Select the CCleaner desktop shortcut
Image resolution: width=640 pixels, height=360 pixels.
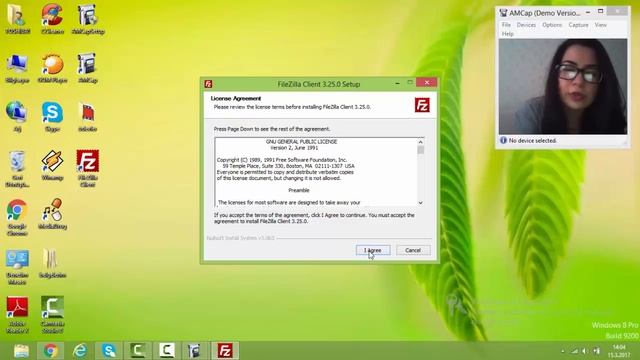tap(52, 19)
